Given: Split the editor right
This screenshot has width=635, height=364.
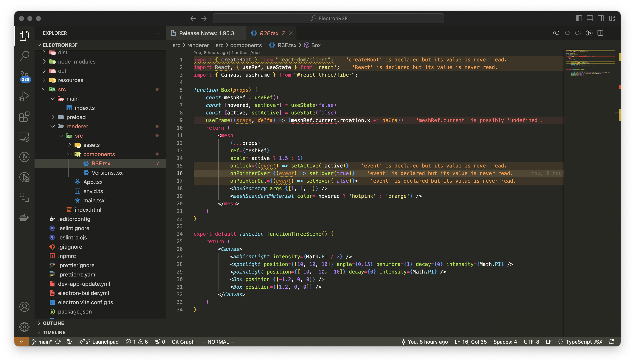Looking at the screenshot, I should (600, 33).
